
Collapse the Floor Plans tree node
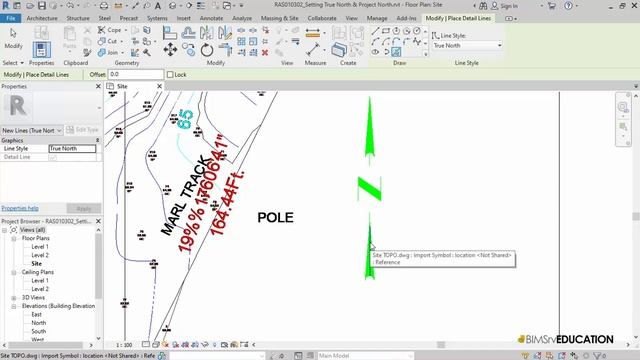(13, 238)
